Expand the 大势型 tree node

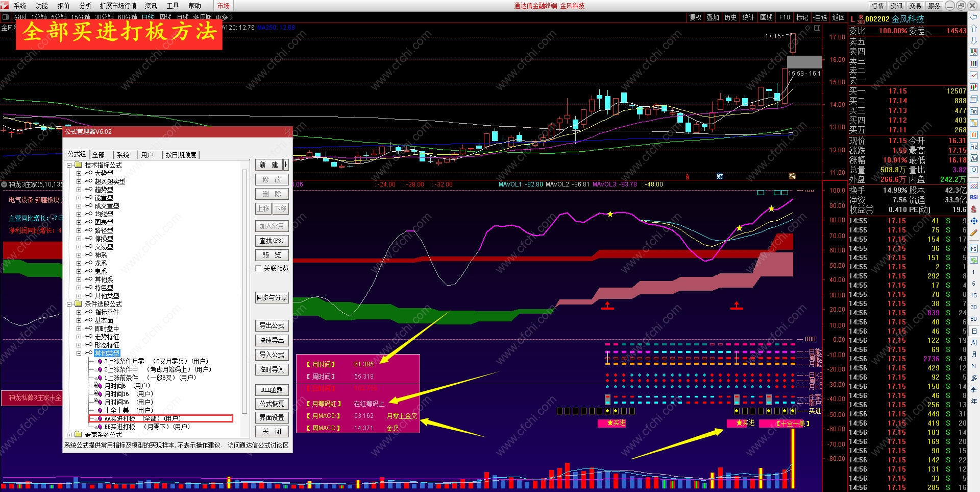click(x=79, y=173)
